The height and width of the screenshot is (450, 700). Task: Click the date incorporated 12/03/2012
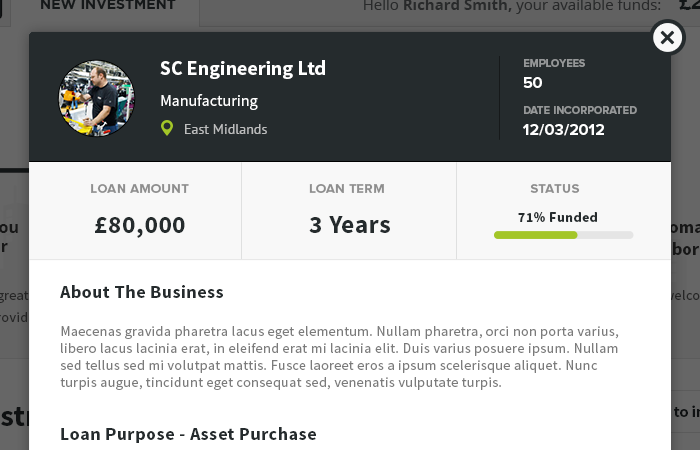tap(563, 130)
